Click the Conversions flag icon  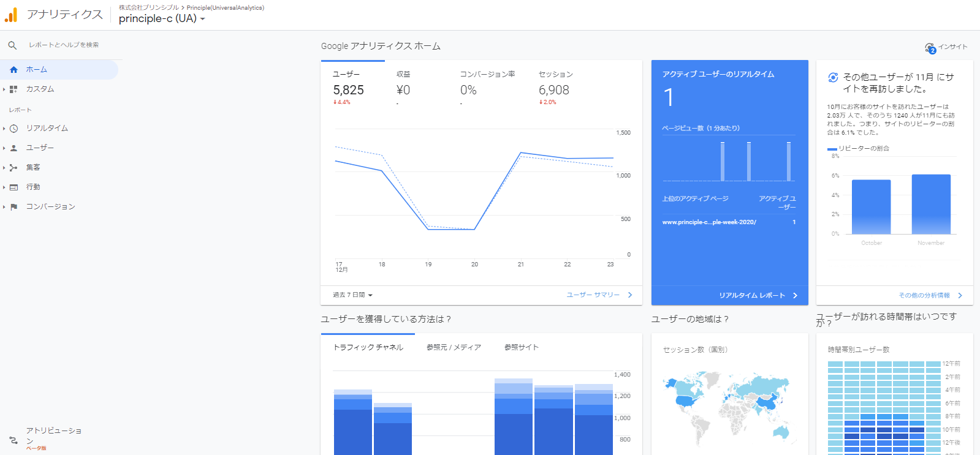(13, 207)
